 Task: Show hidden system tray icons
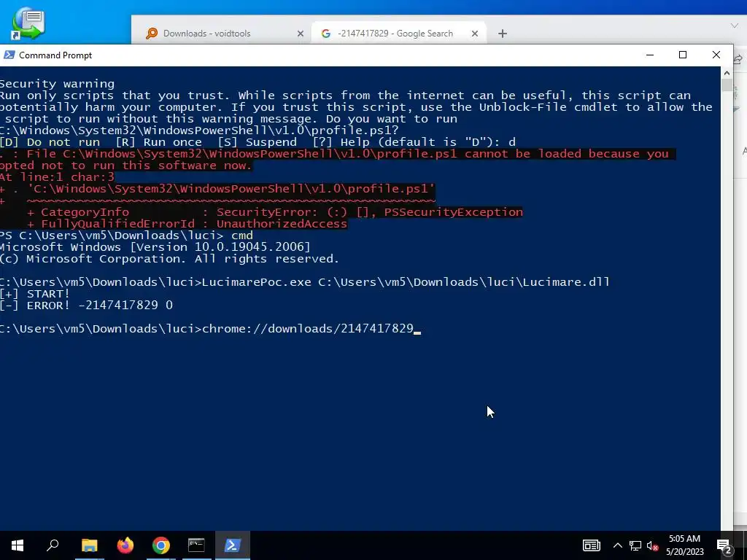(x=617, y=545)
